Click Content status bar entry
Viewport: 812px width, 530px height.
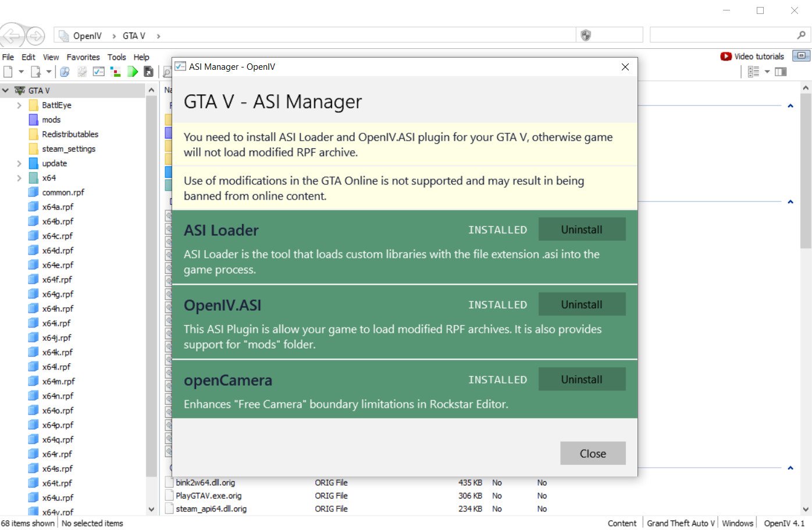tap(622, 524)
